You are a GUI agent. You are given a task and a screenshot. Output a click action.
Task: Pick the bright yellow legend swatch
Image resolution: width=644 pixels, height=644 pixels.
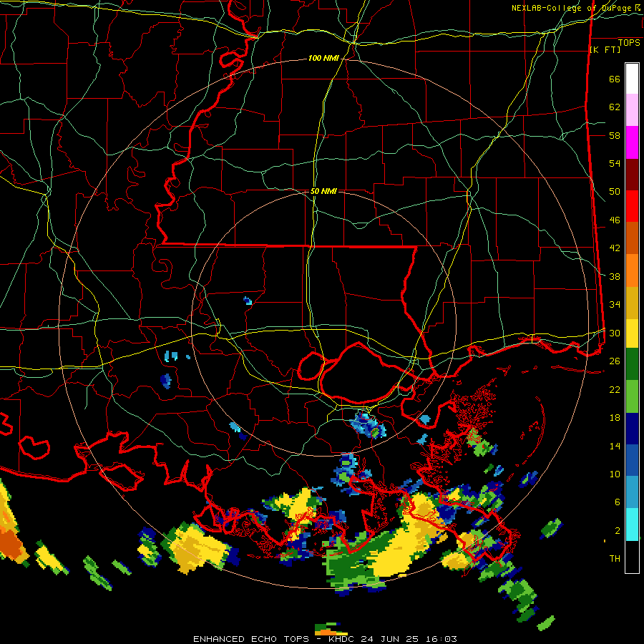click(632, 333)
